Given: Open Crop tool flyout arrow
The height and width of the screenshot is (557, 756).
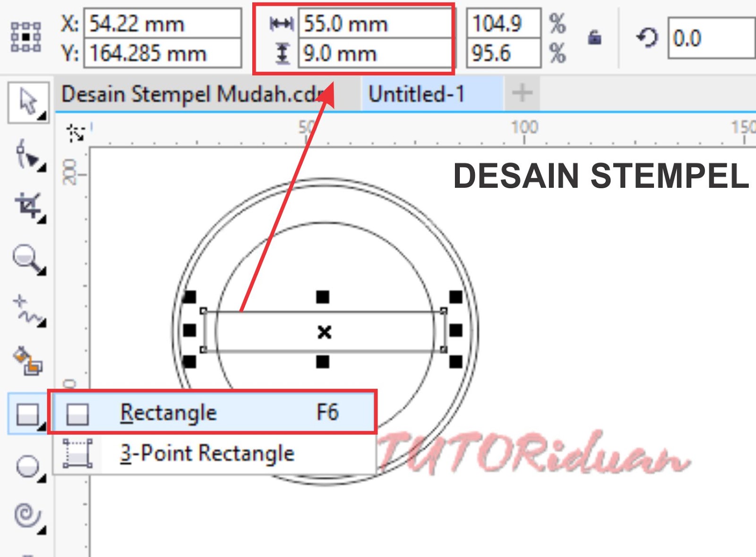Looking at the screenshot, I should click(43, 219).
